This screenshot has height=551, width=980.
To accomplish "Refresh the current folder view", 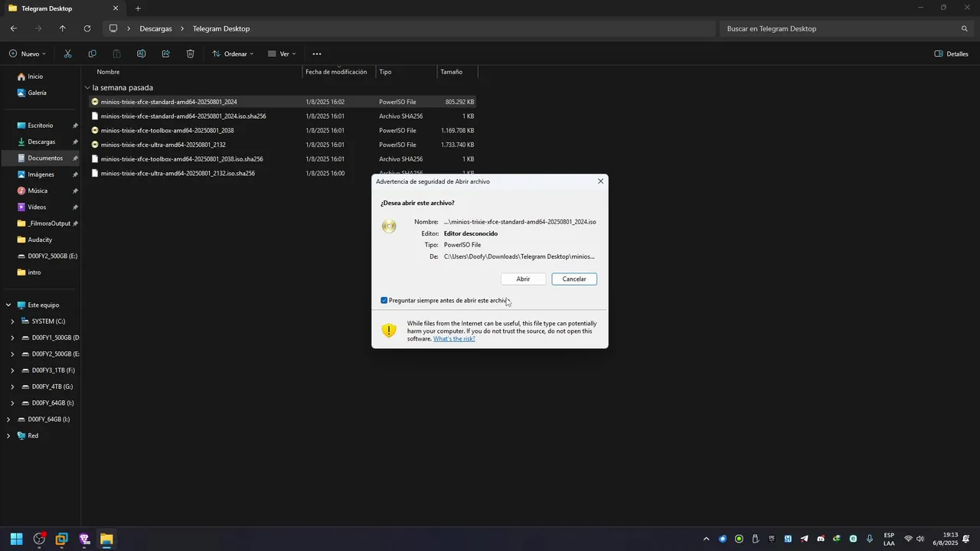I will tap(87, 28).
